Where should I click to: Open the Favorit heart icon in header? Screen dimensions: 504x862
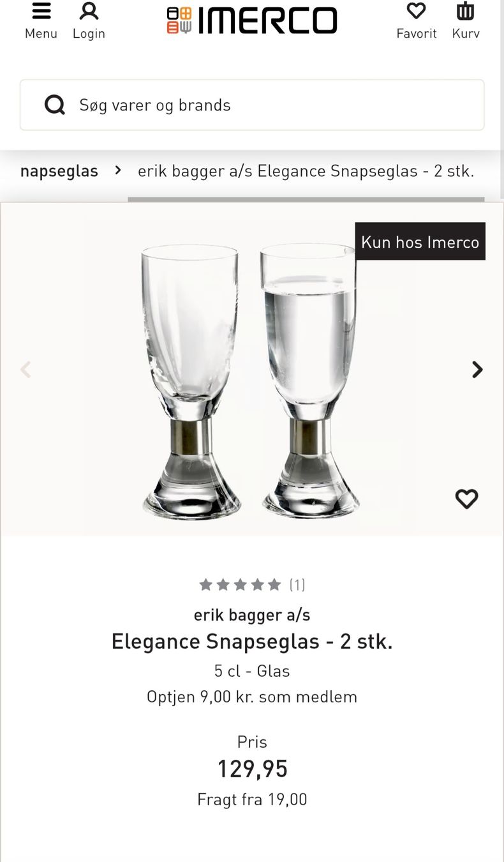click(416, 11)
